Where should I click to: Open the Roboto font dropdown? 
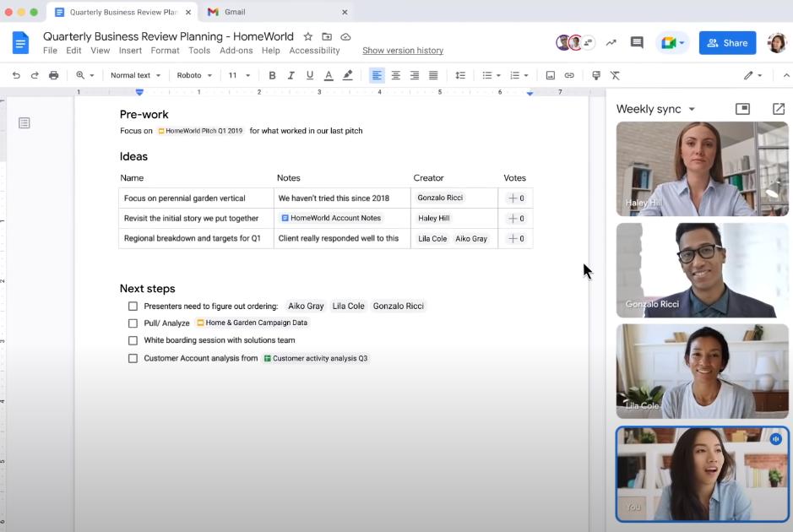pos(194,75)
